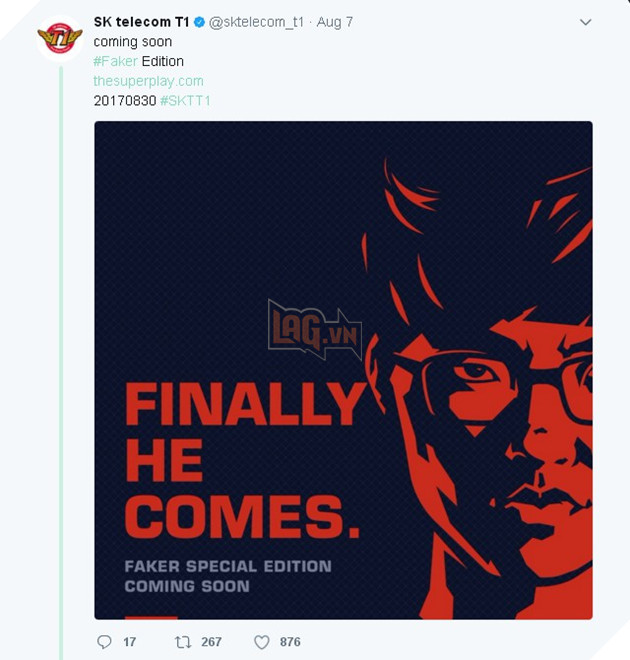
Task: Click the Faker Special Edition caption text
Action: click(227, 566)
